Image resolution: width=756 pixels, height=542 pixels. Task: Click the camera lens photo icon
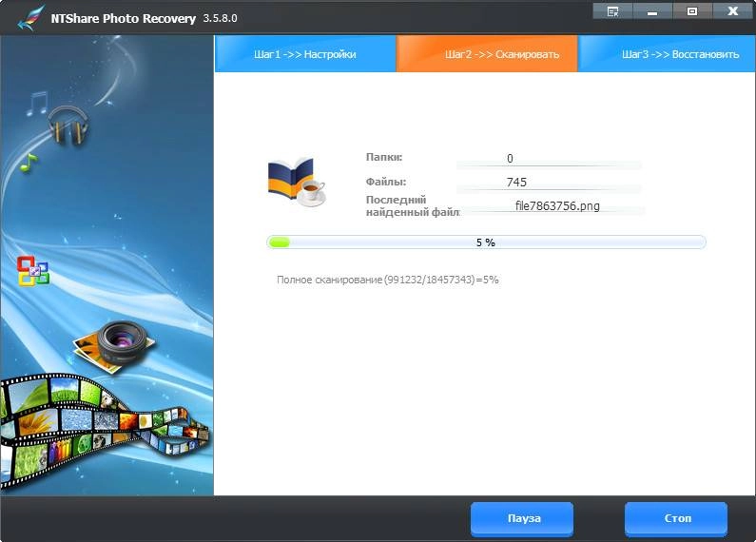click(115, 346)
